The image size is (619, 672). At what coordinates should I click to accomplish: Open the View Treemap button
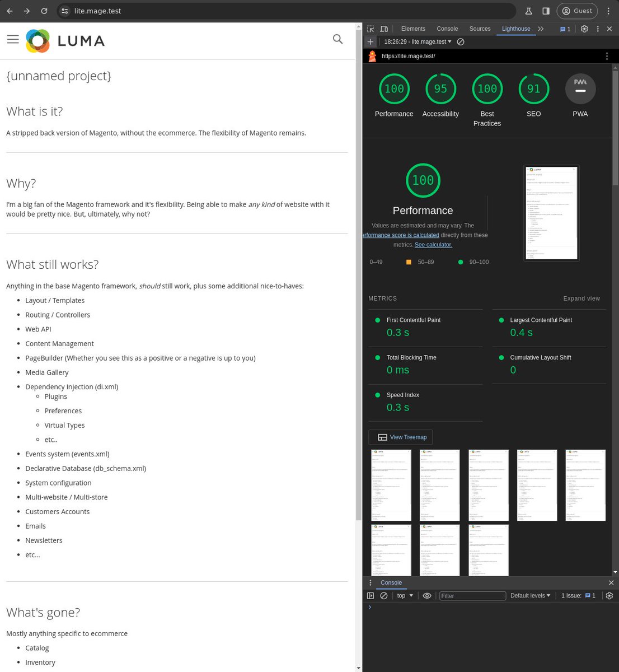(401, 437)
